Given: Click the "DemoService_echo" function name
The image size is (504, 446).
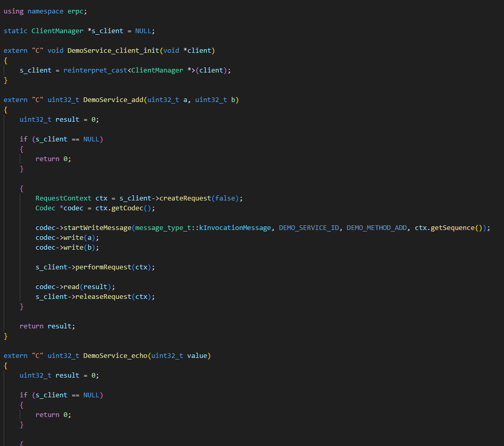Looking at the screenshot, I should 115,356.
